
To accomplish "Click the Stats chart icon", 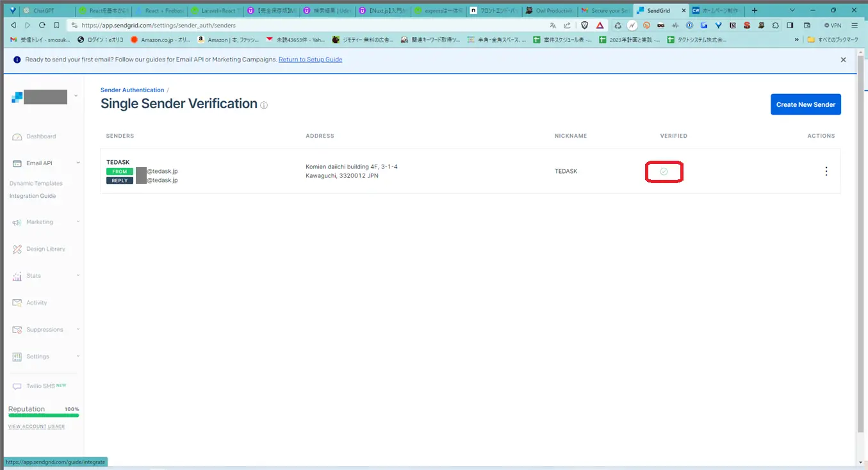I will click(x=17, y=276).
